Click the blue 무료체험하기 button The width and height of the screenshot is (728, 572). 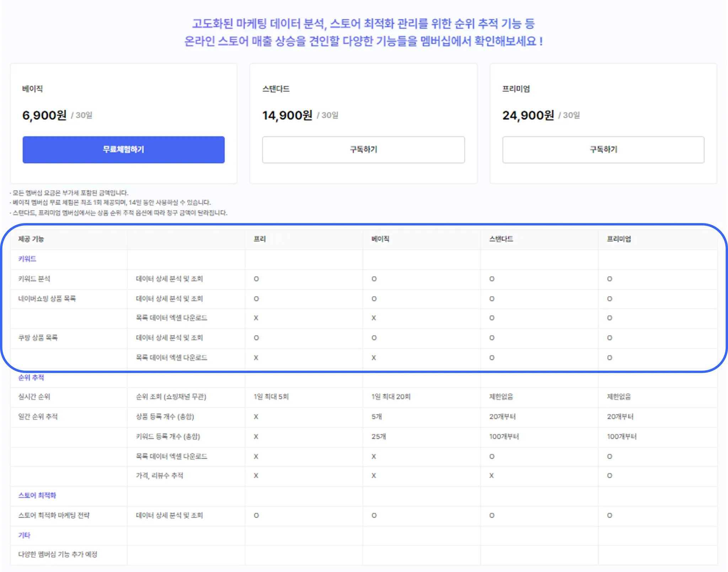point(123,149)
